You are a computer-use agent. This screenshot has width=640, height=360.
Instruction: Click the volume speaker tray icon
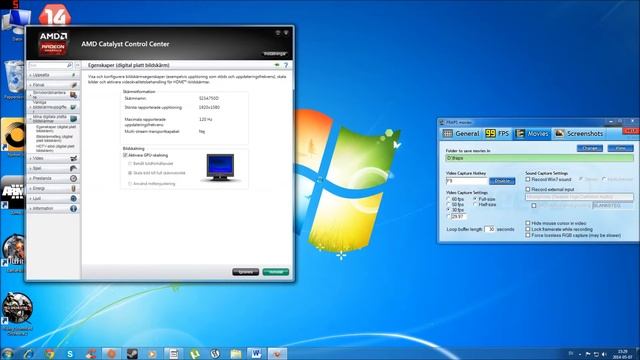604,354
